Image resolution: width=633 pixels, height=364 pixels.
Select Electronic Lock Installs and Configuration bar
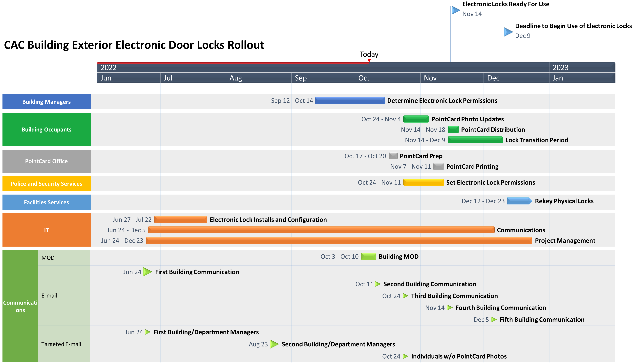pyautogui.click(x=181, y=219)
